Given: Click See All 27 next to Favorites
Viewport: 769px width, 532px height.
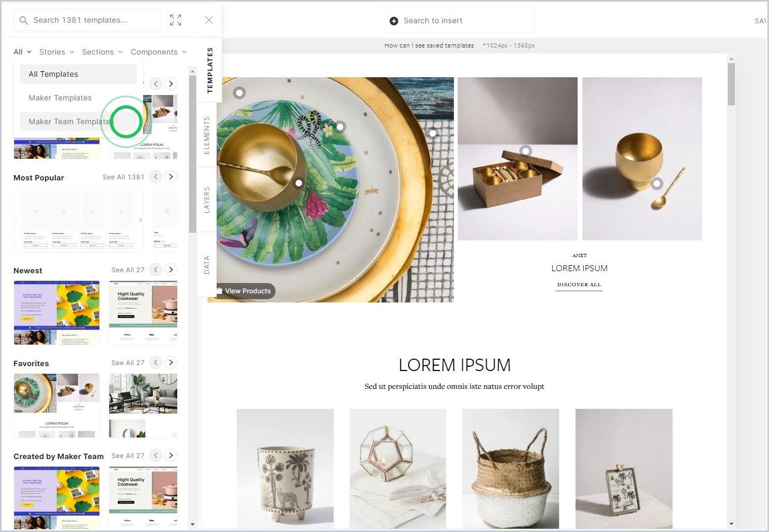Looking at the screenshot, I should click(x=128, y=363).
